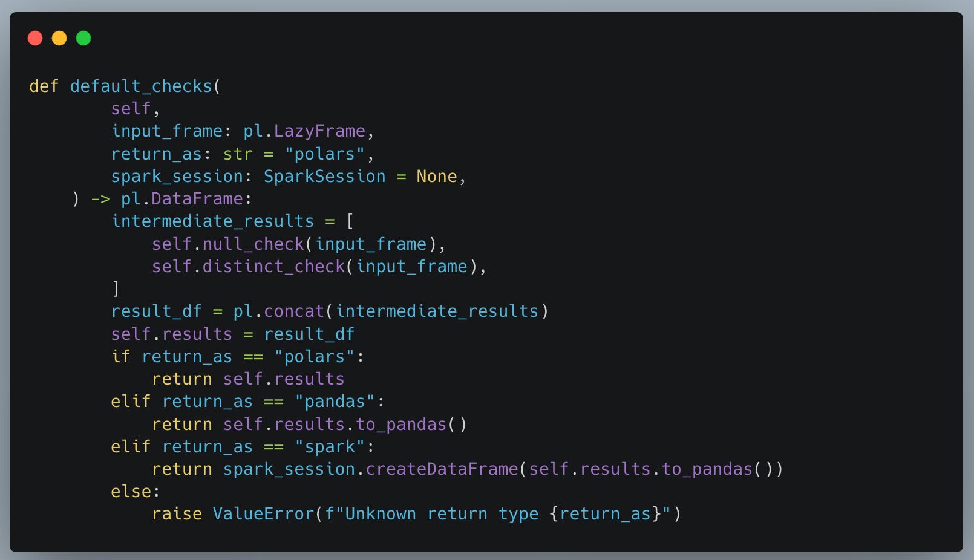Click the green maximize window button
974x560 pixels.
(83, 38)
